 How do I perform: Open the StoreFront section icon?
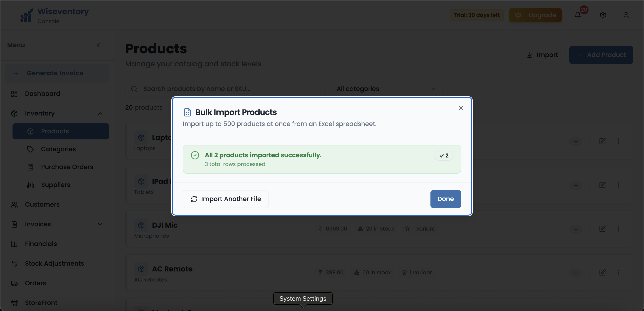[x=14, y=303]
